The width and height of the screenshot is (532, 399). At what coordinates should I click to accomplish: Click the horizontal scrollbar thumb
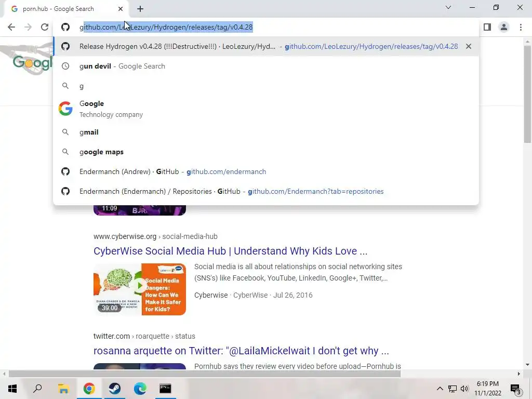pyautogui.click(x=205, y=374)
